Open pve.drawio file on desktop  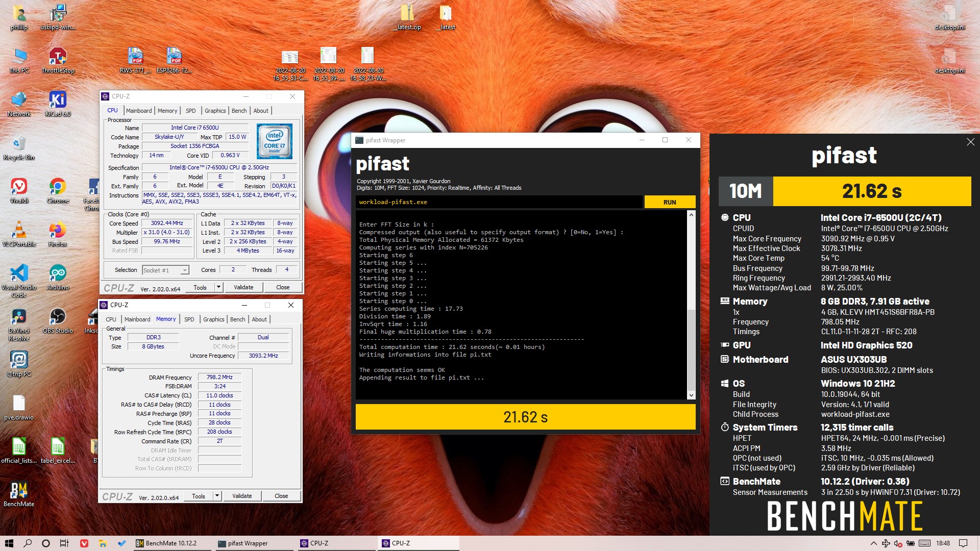tap(19, 407)
